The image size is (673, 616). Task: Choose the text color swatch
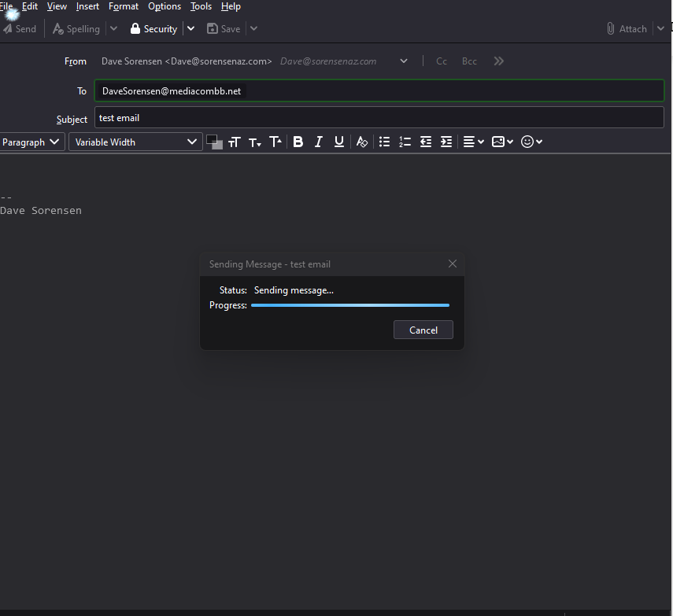click(214, 142)
